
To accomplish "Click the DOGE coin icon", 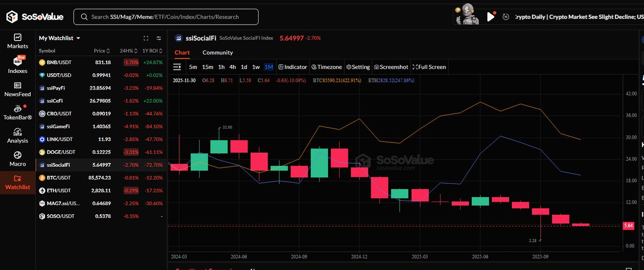I will pyautogui.click(x=42, y=152).
